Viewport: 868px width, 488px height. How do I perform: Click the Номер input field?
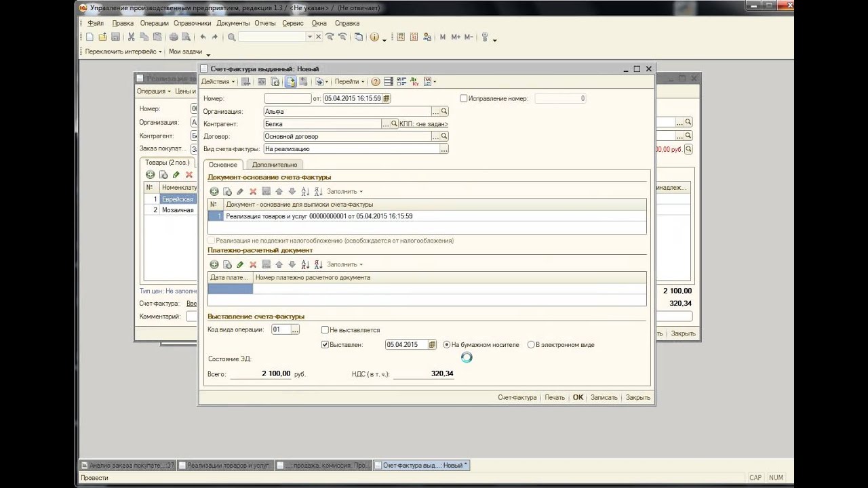(x=288, y=98)
